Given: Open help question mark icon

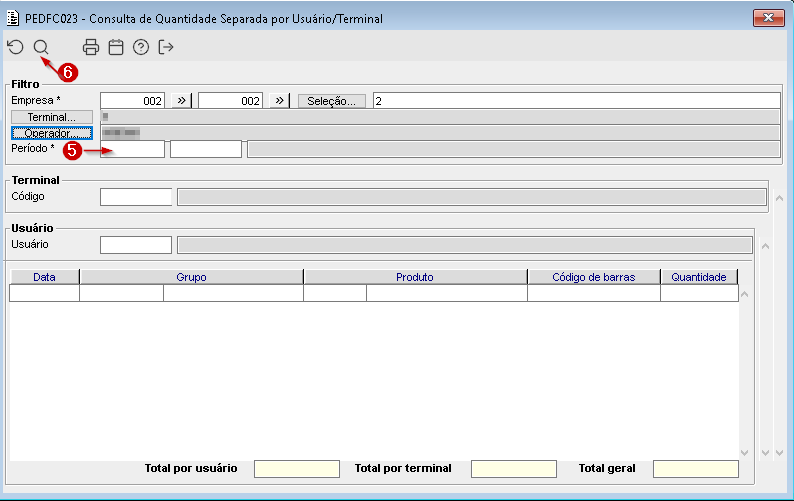Looking at the screenshot, I should pos(141,47).
